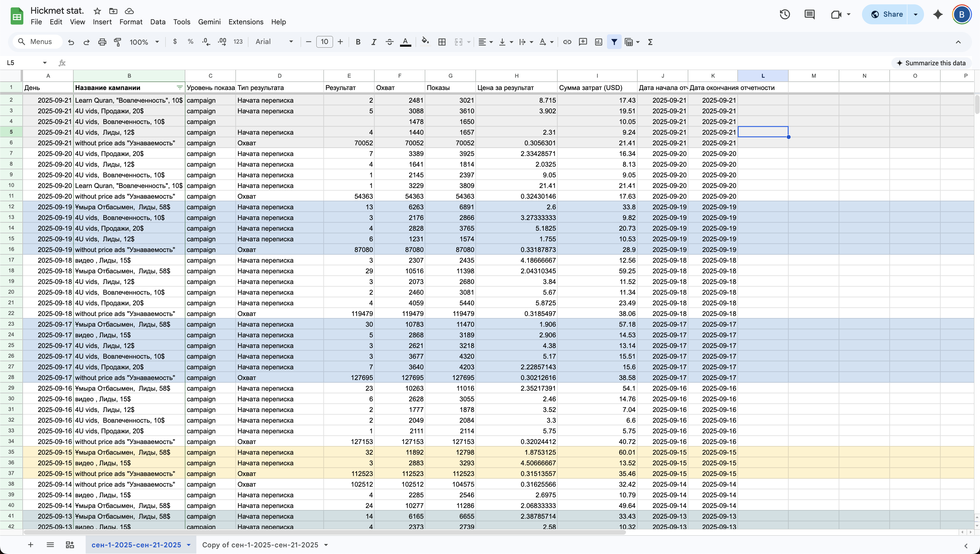Viewport: 980px width, 554px height.
Task: Star the Hickmet stat. document
Action: (x=97, y=11)
